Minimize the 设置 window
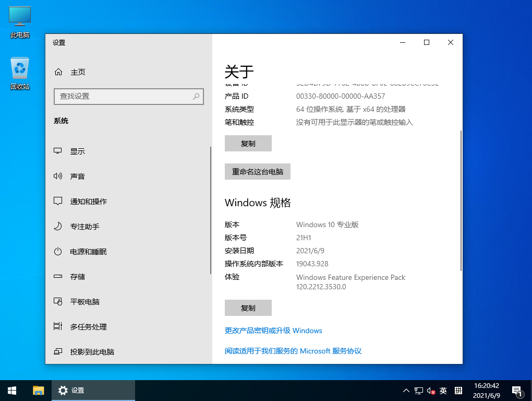Screen dimensions: 532x401 (x=403, y=42)
